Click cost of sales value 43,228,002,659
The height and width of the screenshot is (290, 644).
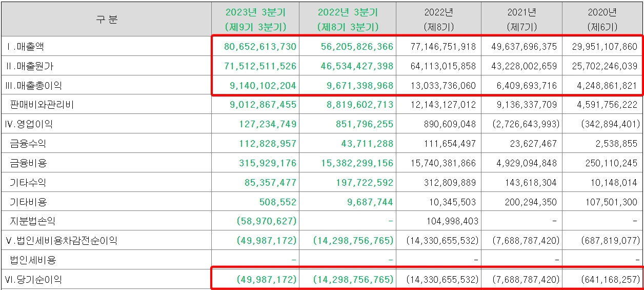[x=524, y=66]
